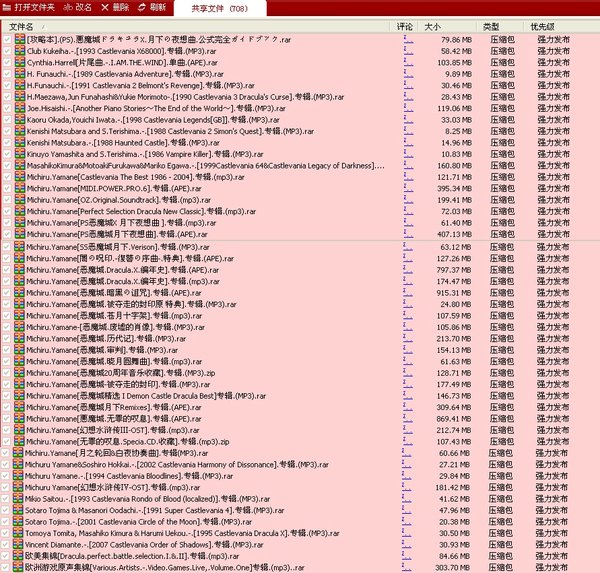Image resolution: width=600 pixels, height=573 pixels.
Task: Select file Michiru.Yamane[恶魔城月下Remixes].专辑.(APE).rar
Action: click(114, 407)
